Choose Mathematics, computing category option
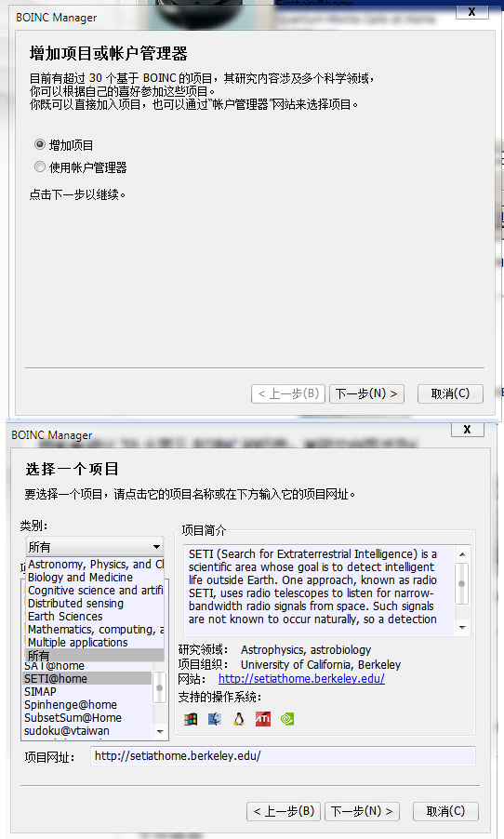The height and width of the screenshot is (839, 504). pos(95,629)
